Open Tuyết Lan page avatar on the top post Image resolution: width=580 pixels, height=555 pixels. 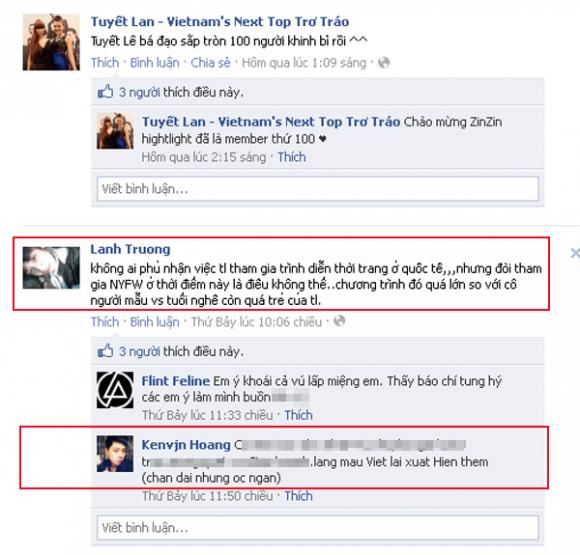tap(51, 42)
